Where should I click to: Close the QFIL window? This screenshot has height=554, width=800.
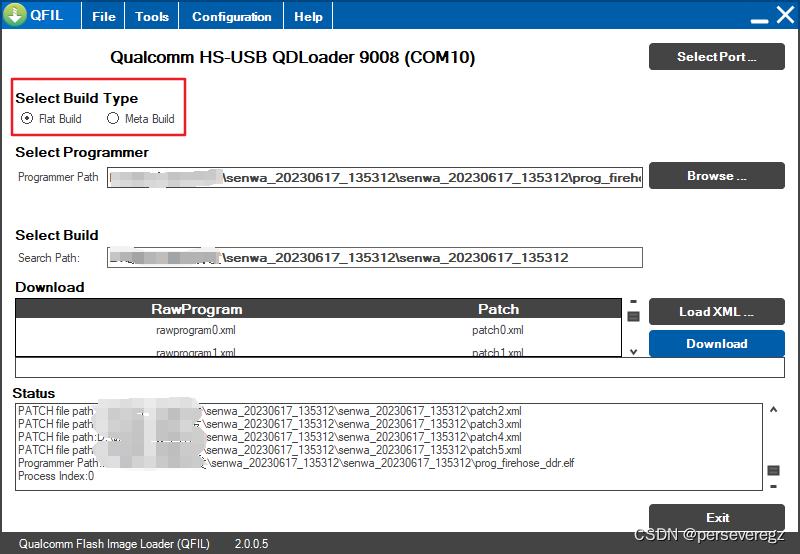[x=786, y=15]
